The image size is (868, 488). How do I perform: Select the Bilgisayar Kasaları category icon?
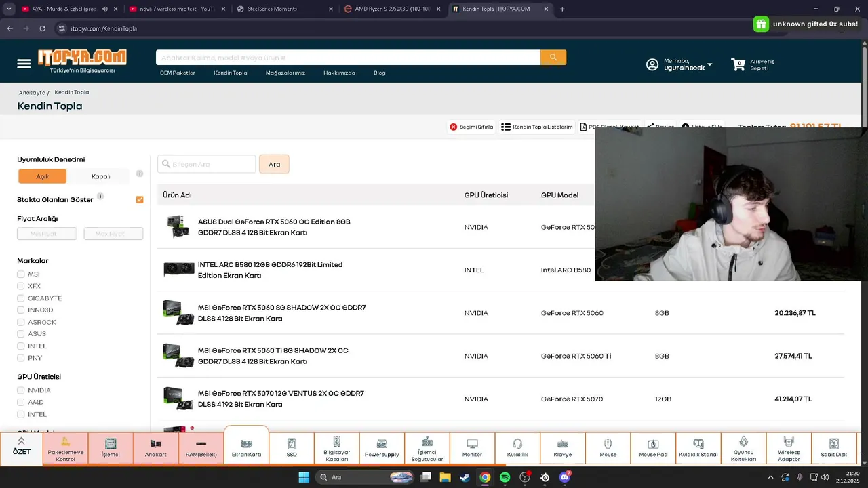point(337,441)
